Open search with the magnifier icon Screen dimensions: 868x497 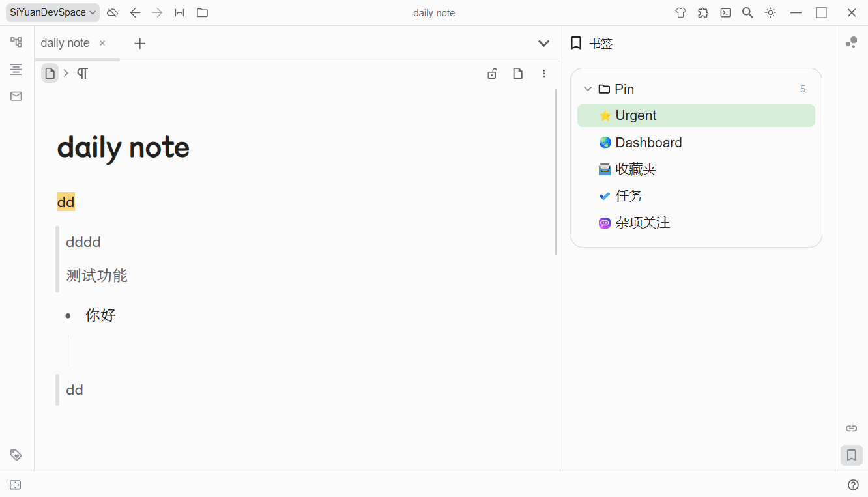click(748, 12)
